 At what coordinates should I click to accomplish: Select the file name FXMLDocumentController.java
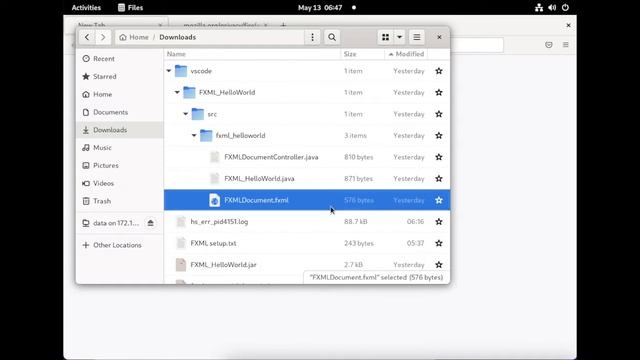point(271,157)
